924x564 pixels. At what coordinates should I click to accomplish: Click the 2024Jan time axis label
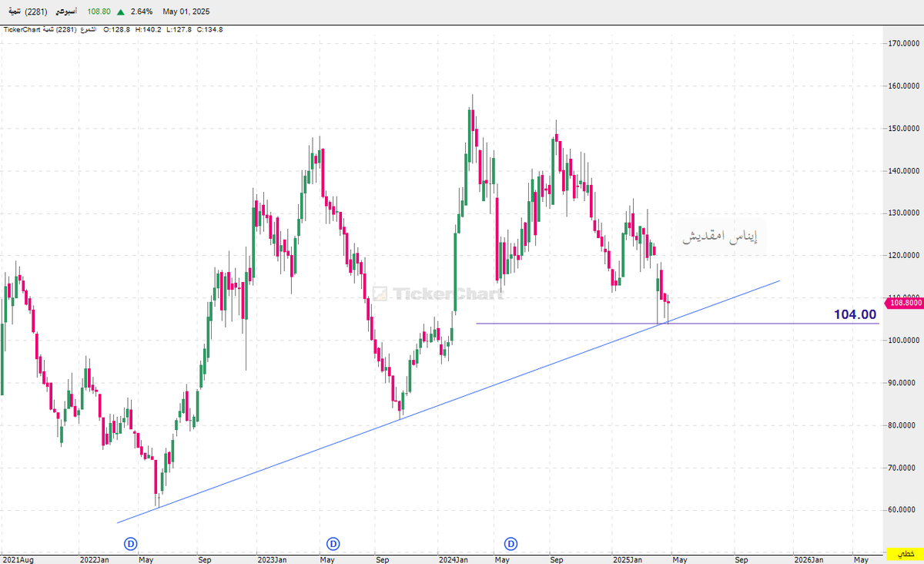(452, 559)
